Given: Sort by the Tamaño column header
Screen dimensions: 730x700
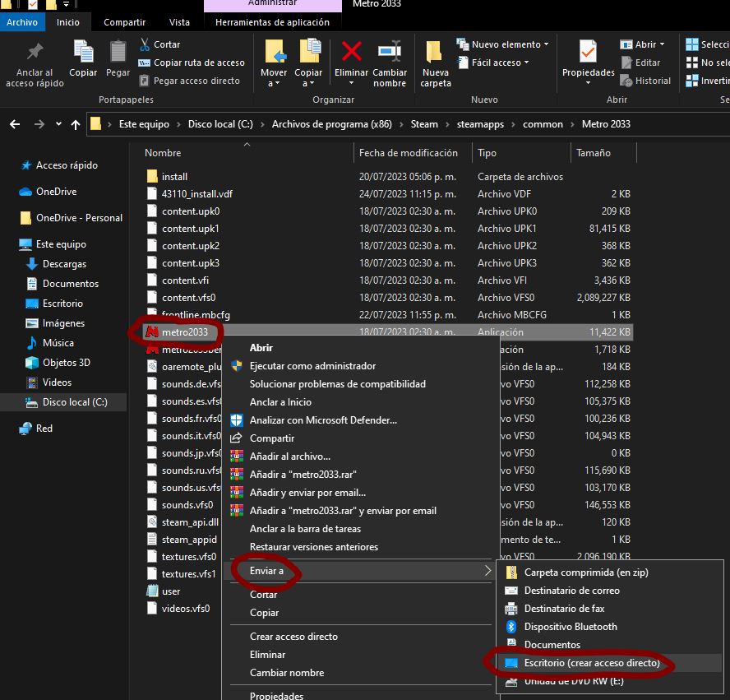Looking at the screenshot, I should coord(594,153).
